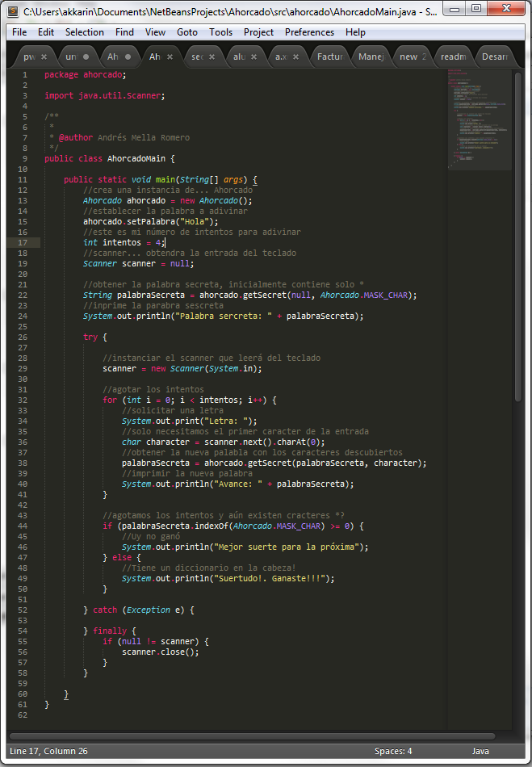
Task: Click the horizontal scrollbar at bottom
Action: click(253, 736)
